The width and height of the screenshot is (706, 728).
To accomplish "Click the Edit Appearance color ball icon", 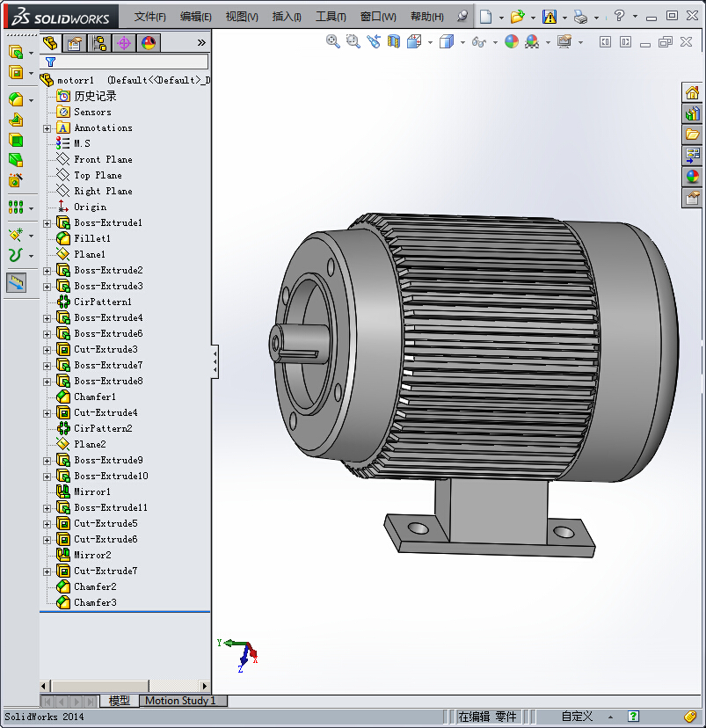I will (x=512, y=41).
